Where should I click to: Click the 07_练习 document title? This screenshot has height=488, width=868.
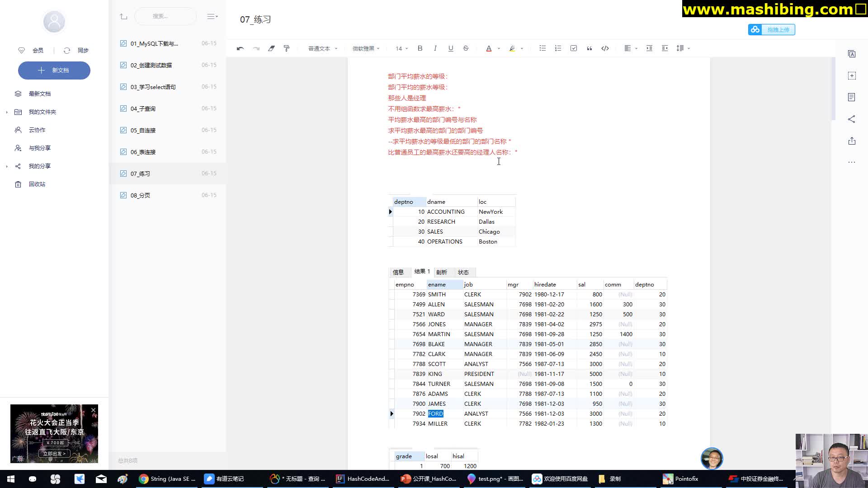coord(255,19)
